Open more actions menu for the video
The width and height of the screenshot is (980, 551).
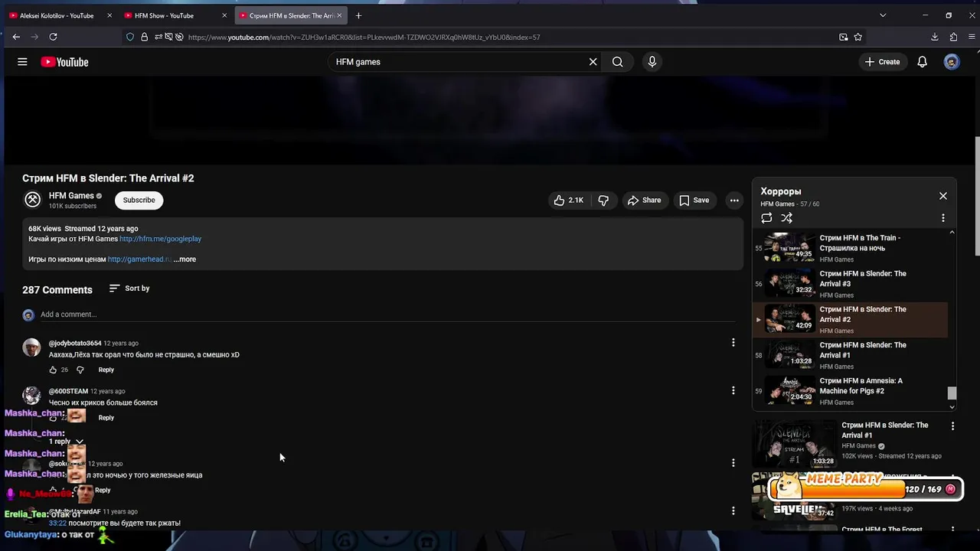point(734,201)
